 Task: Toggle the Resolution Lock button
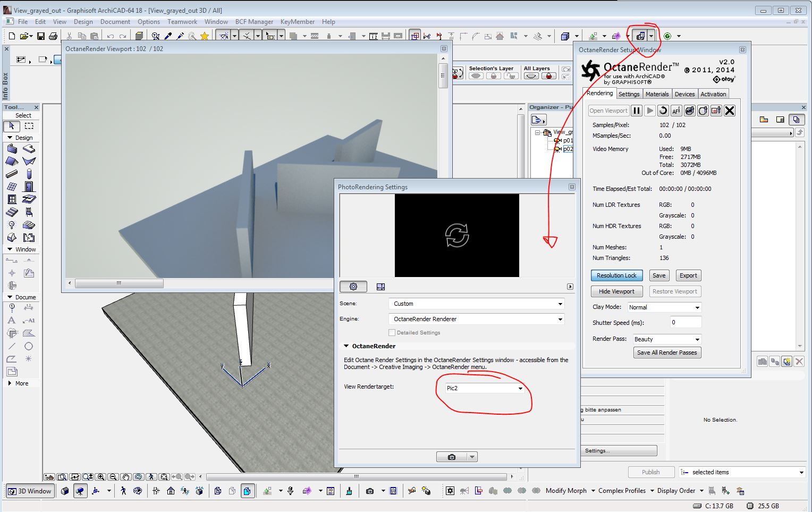[616, 275]
